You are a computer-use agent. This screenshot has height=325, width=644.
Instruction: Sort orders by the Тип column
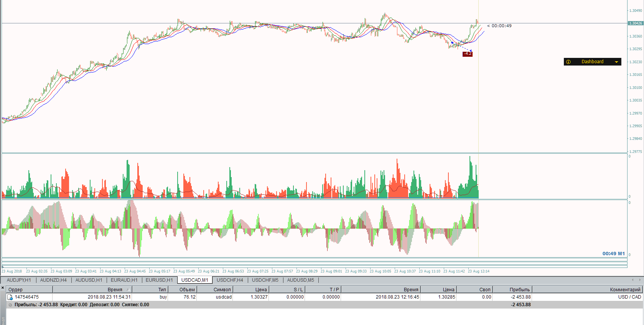pyautogui.click(x=150, y=289)
